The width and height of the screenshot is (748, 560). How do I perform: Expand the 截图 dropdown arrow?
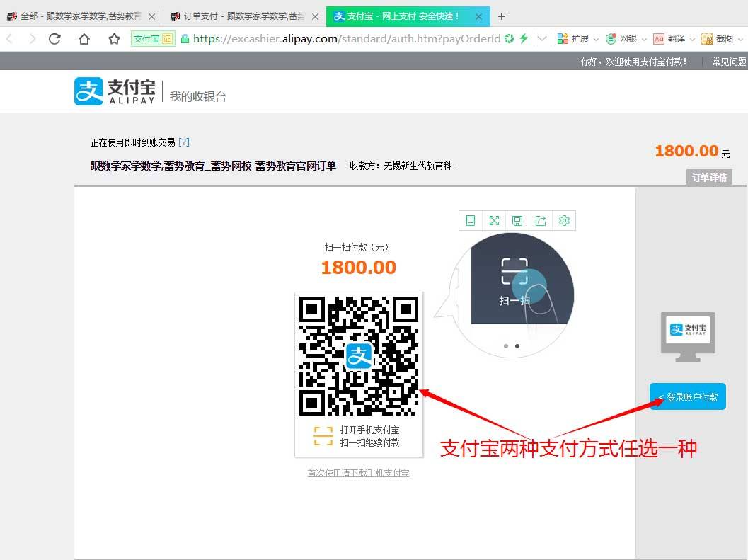click(740, 39)
